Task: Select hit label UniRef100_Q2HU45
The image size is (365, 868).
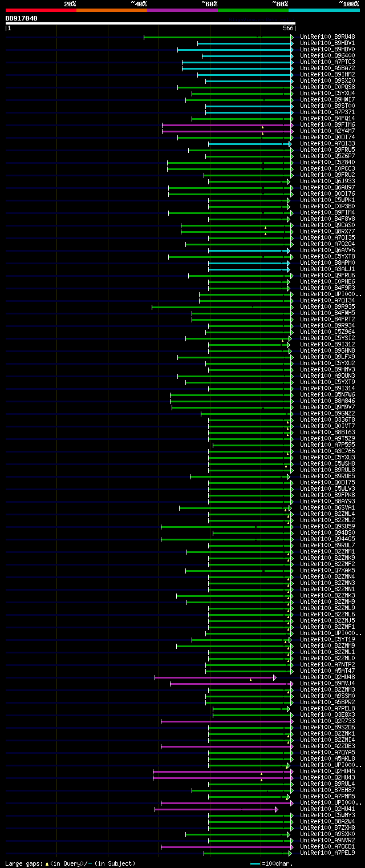Action: 327,771
